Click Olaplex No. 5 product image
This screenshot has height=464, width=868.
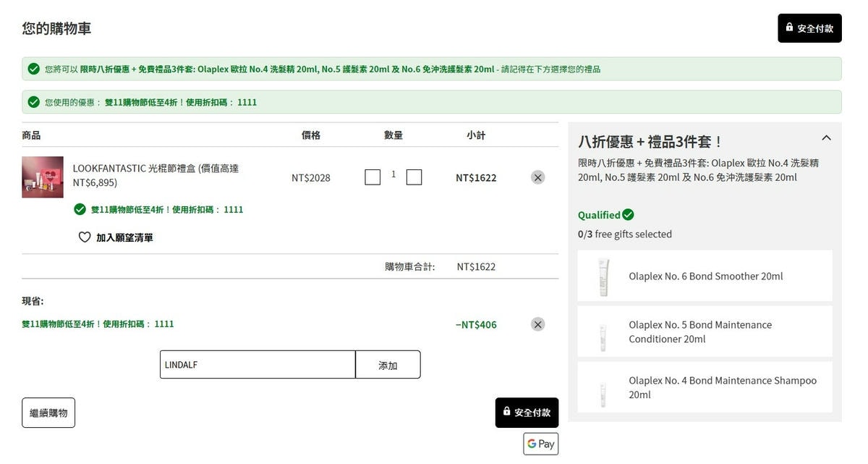pyautogui.click(x=603, y=337)
